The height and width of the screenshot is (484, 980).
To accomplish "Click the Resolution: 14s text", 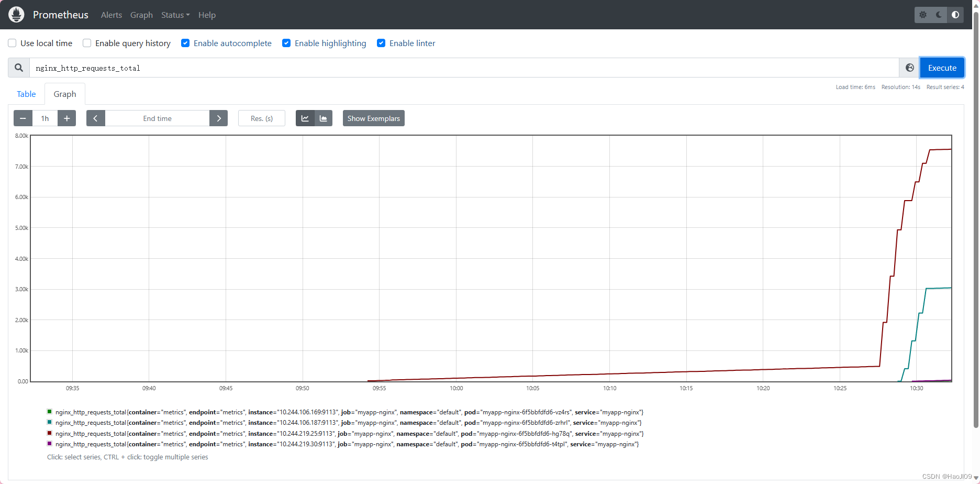I will point(900,87).
